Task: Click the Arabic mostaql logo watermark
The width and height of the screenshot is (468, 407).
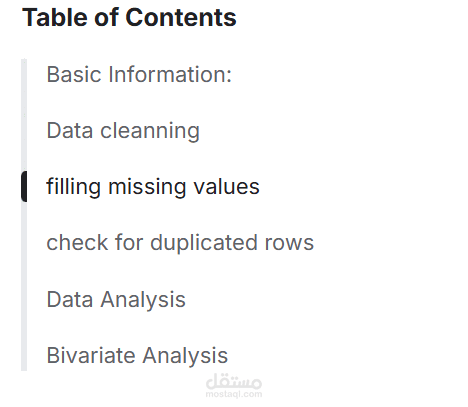Action: 234,382
